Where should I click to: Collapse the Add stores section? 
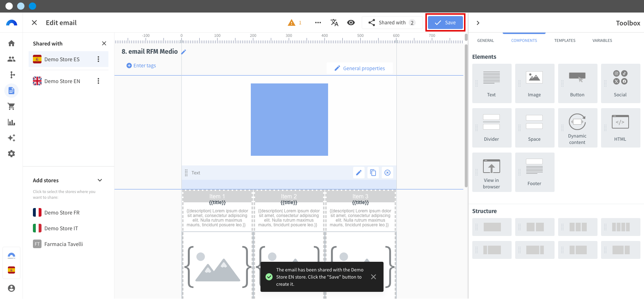pyautogui.click(x=100, y=180)
